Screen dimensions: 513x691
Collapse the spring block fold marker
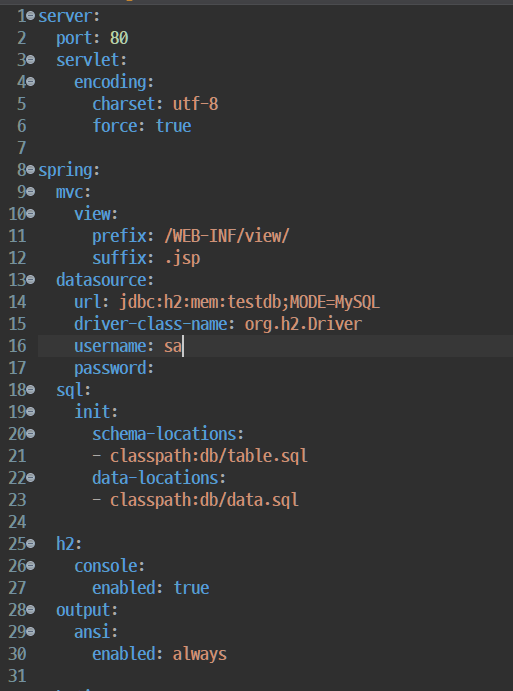coord(30,170)
